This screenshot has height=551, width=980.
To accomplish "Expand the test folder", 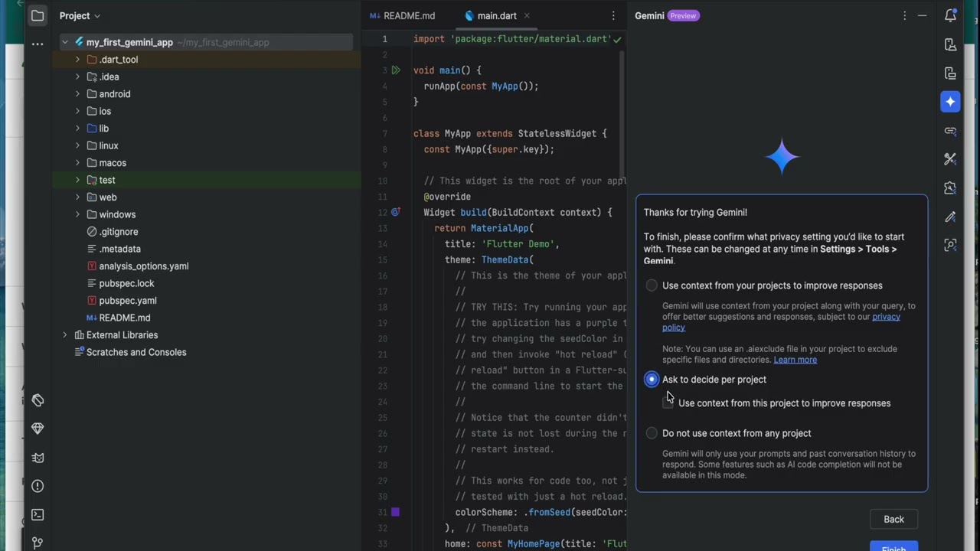I will [x=77, y=180].
